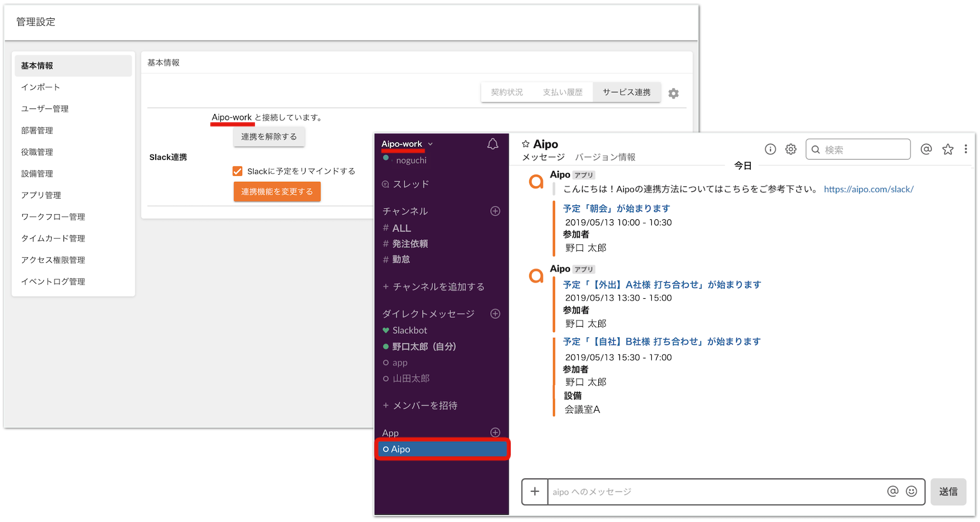Image resolution: width=980 pixels, height=522 pixels.
Task: Open 予定「朝会」が始まります link
Action: click(617, 209)
